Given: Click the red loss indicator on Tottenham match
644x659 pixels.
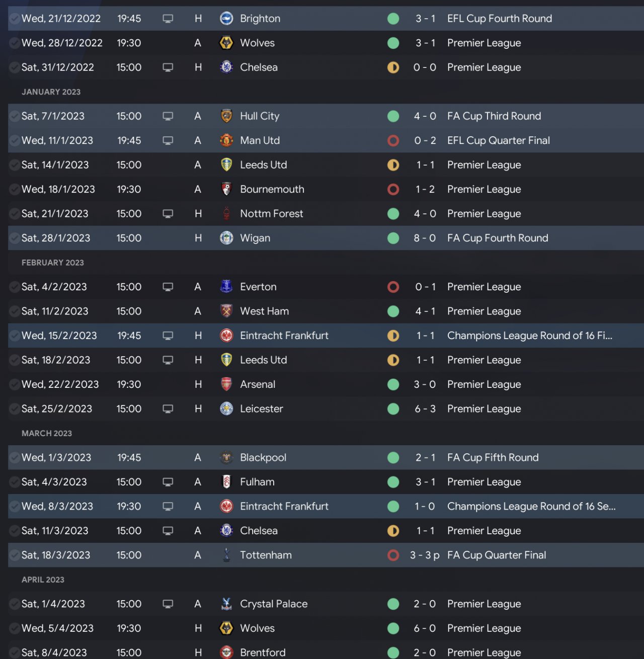Looking at the screenshot, I should point(393,555).
